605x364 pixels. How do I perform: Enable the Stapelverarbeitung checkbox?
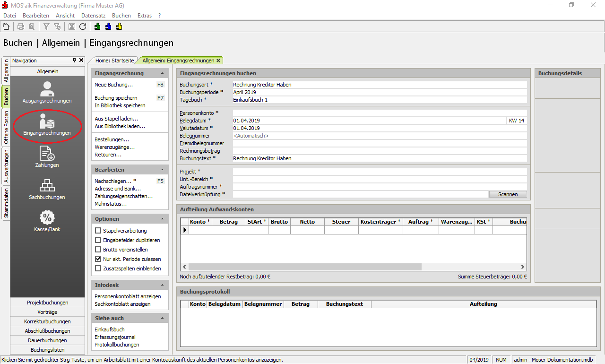click(x=98, y=231)
